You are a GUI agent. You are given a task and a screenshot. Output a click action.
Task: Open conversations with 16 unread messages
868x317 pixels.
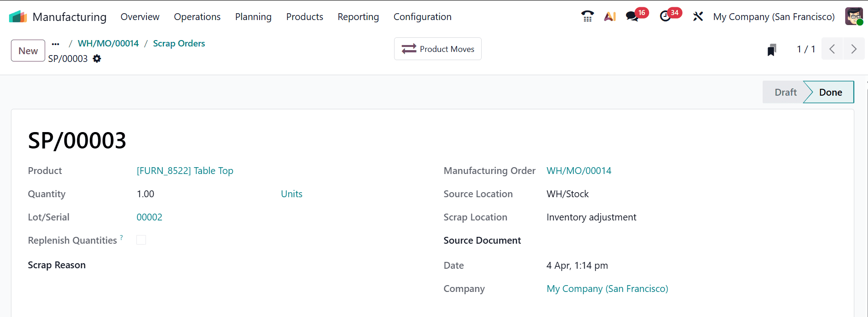pyautogui.click(x=632, y=16)
